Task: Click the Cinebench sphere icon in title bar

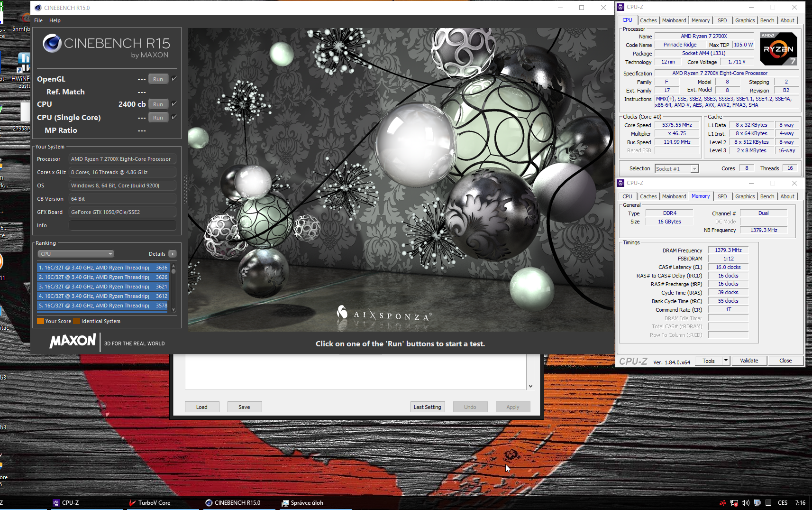Action: [x=38, y=8]
